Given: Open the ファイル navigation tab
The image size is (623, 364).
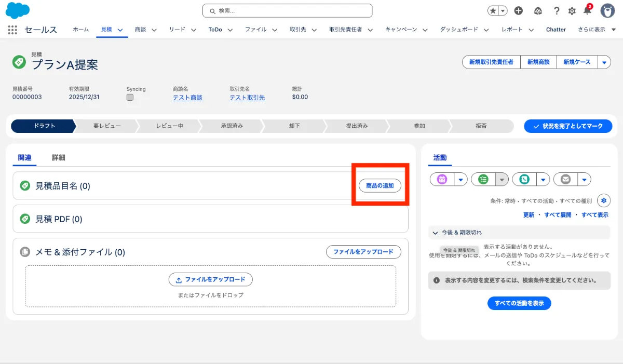Looking at the screenshot, I should (255, 30).
